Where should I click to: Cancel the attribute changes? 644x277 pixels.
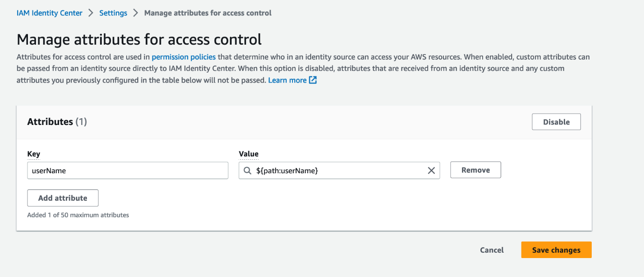click(x=491, y=249)
